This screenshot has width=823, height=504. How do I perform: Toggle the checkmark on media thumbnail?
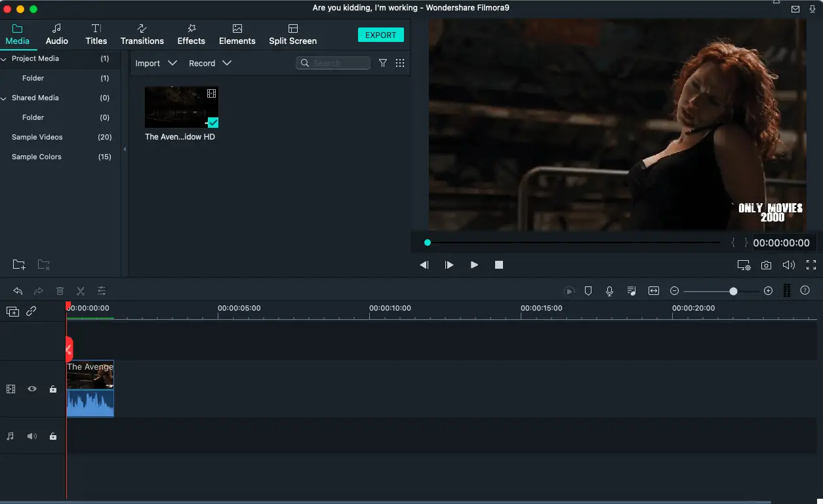pyautogui.click(x=213, y=123)
